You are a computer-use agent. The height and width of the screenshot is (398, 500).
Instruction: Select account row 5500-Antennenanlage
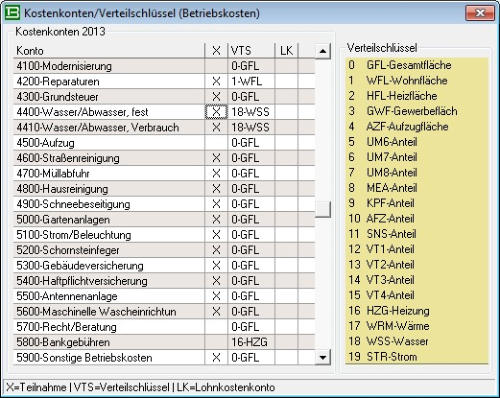tap(164, 296)
